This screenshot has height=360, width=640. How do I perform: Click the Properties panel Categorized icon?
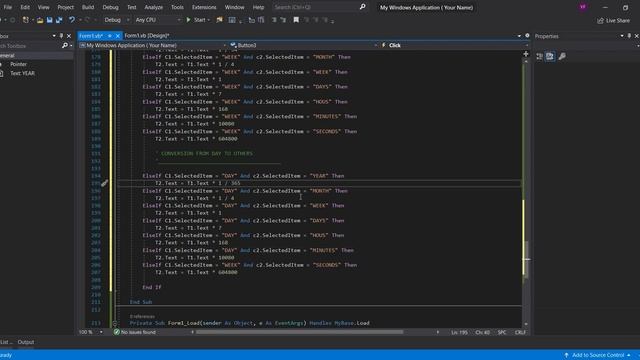tap(539, 56)
